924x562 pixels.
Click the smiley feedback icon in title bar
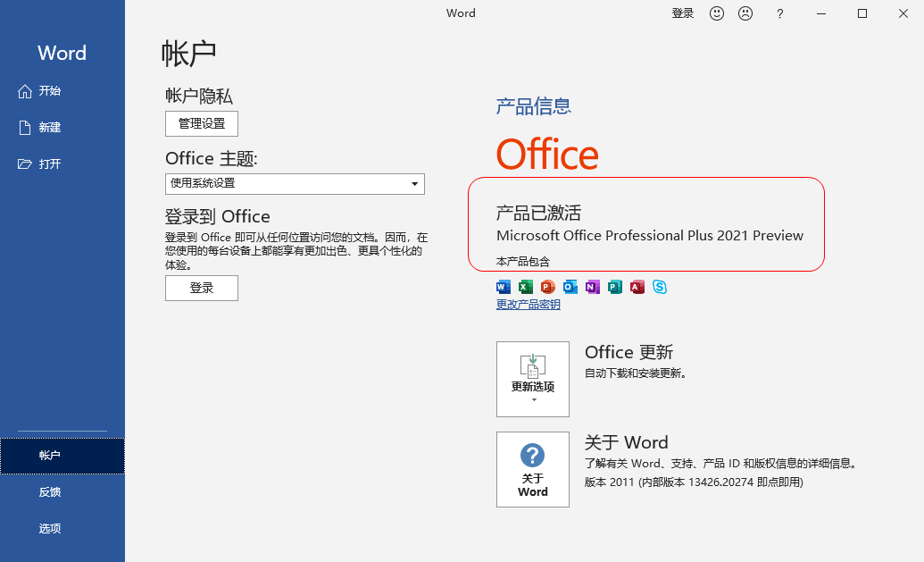[x=717, y=13]
